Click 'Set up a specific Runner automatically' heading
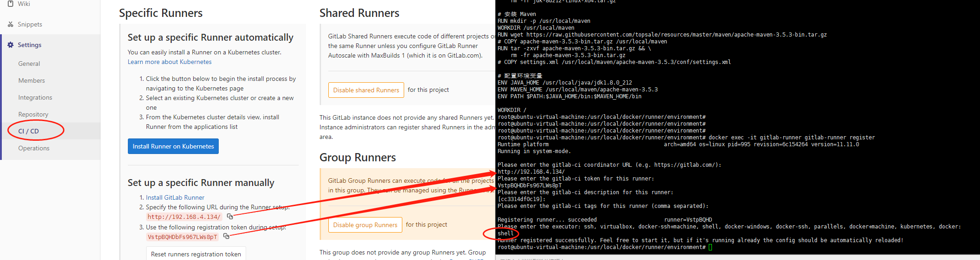The height and width of the screenshot is (260, 980). [211, 37]
